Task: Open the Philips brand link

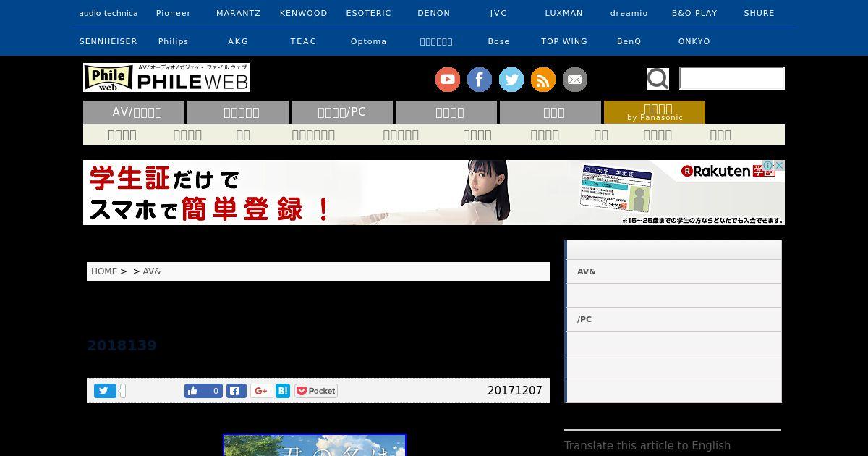Action: pos(174,41)
